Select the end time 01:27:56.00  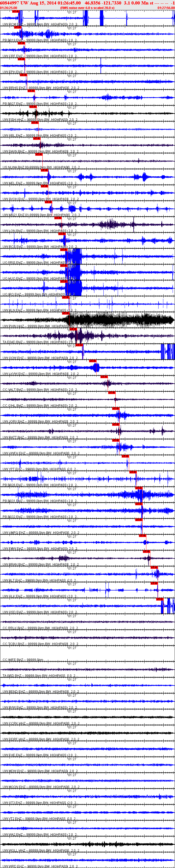point(166,8)
